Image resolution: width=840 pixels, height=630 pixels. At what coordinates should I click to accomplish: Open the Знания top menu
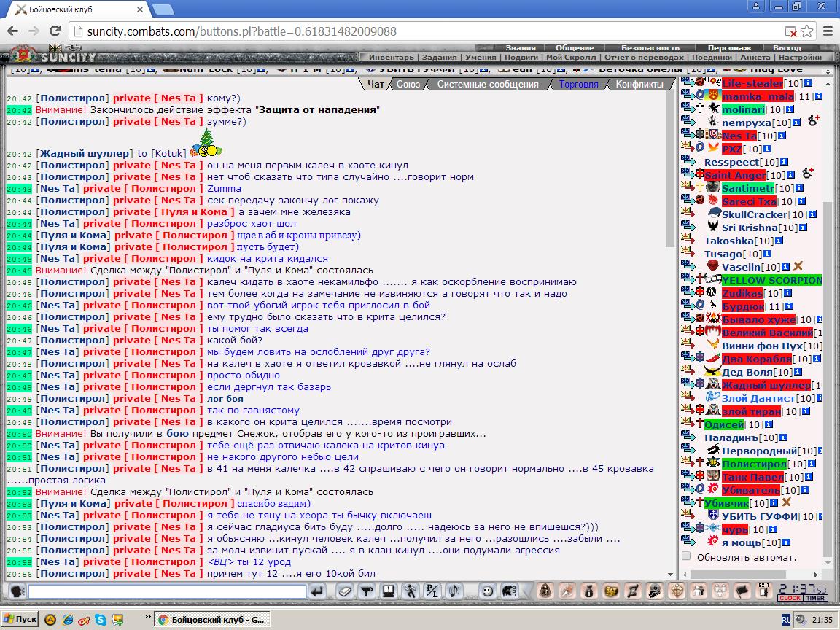[521, 47]
